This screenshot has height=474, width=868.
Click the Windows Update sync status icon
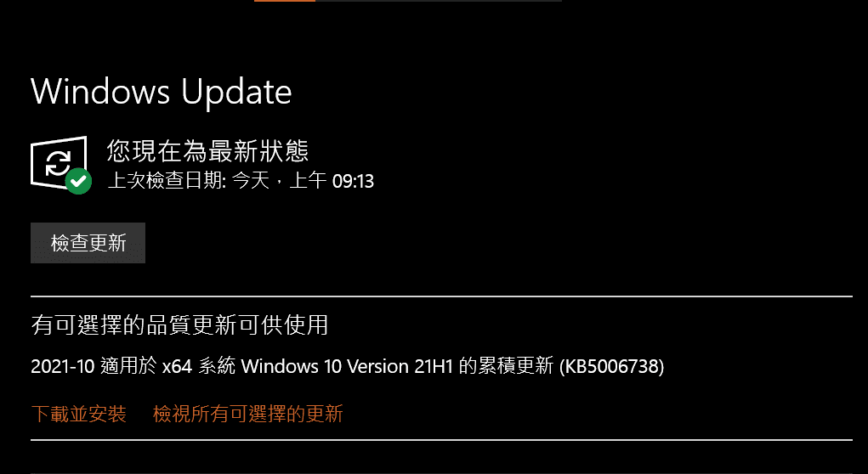coord(61,165)
